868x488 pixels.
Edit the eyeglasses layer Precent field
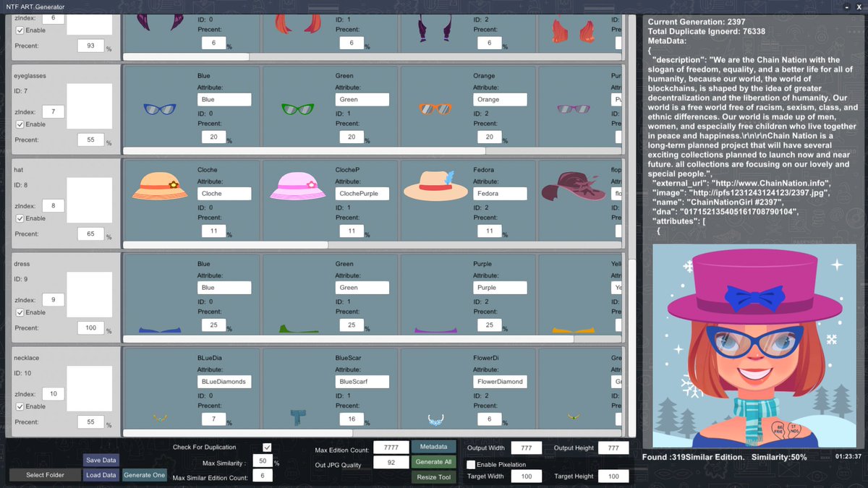[x=90, y=140]
